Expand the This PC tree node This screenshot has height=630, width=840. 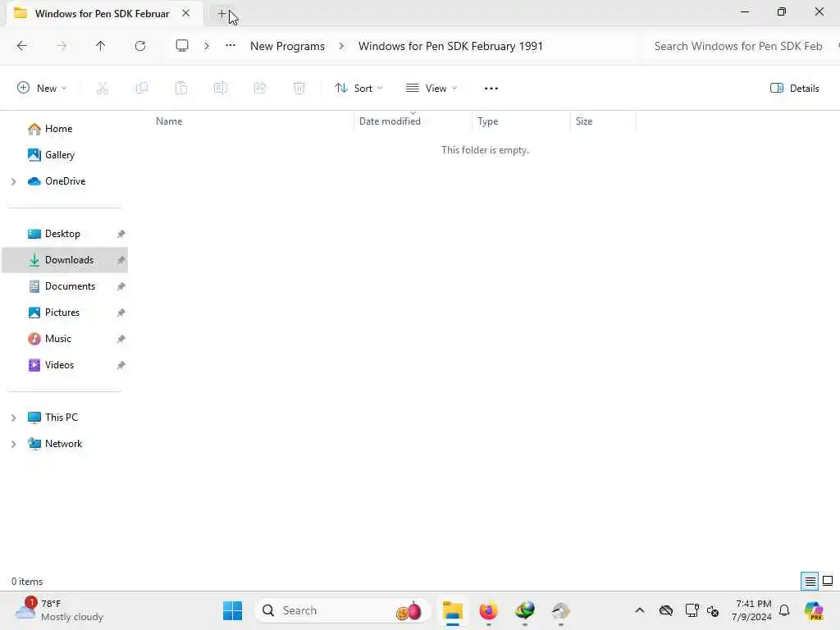13,418
